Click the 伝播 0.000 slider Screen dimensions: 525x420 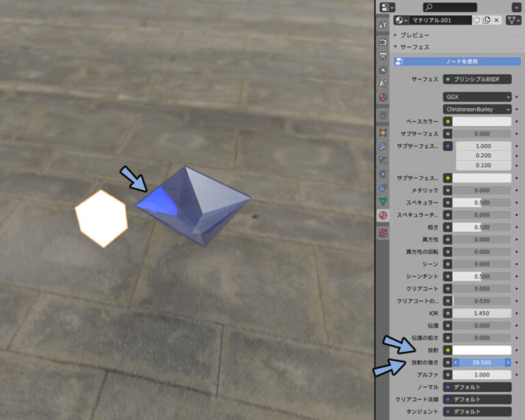pos(482,326)
